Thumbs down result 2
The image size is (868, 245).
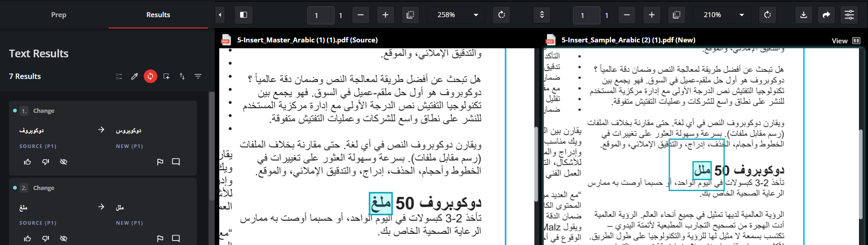46,238
